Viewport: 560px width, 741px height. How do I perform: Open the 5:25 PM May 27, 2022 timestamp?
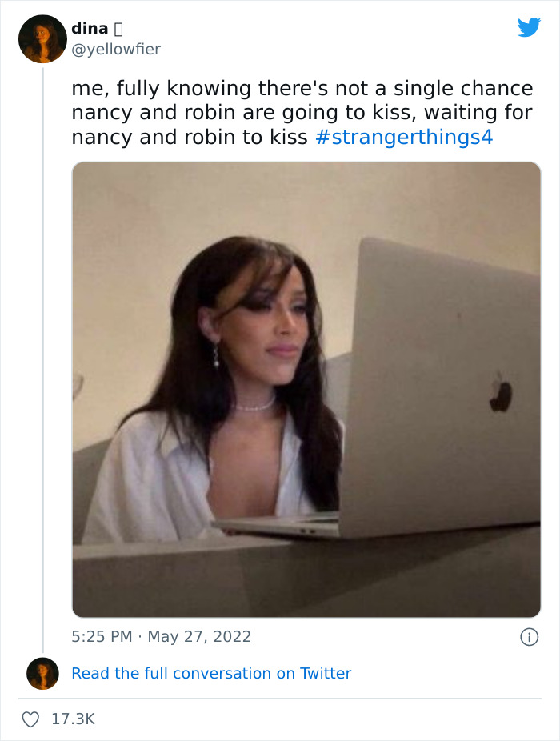pyautogui.click(x=161, y=637)
